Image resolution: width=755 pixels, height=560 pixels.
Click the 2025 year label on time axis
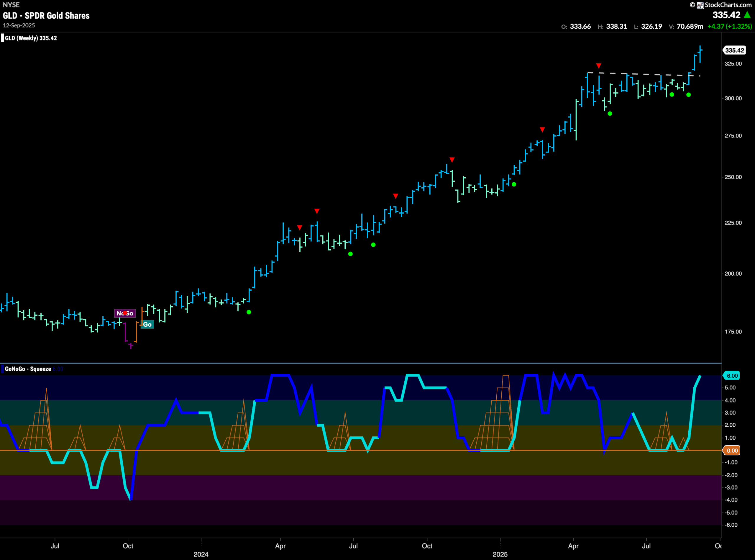pos(500,554)
